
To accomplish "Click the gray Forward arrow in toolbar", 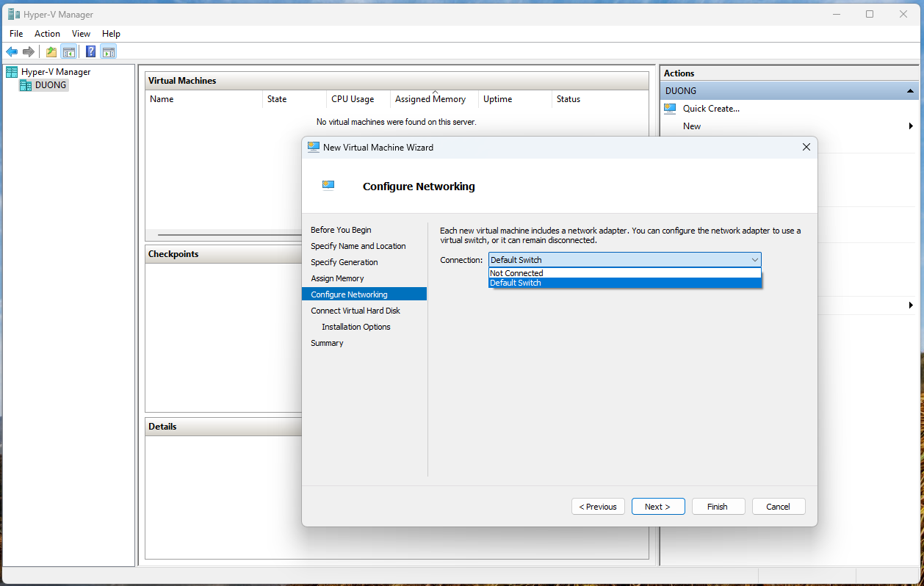I will pyautogui.click(x=29, y=51).
